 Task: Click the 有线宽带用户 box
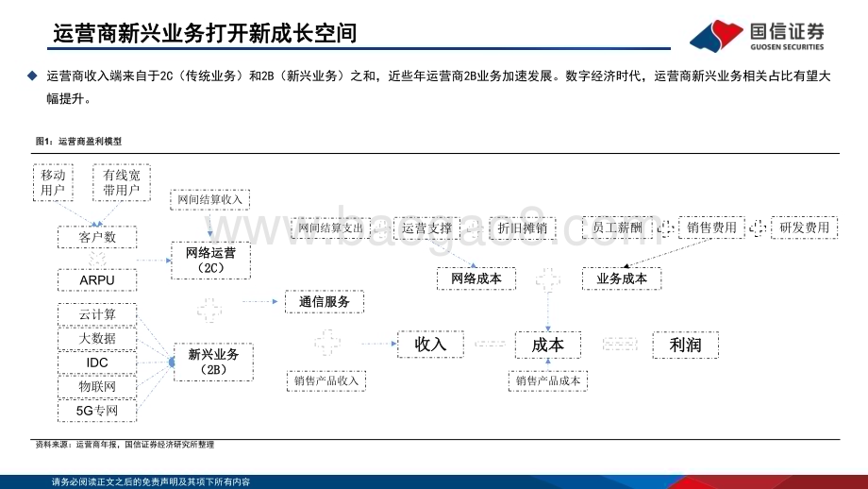[x=122, y=182]
